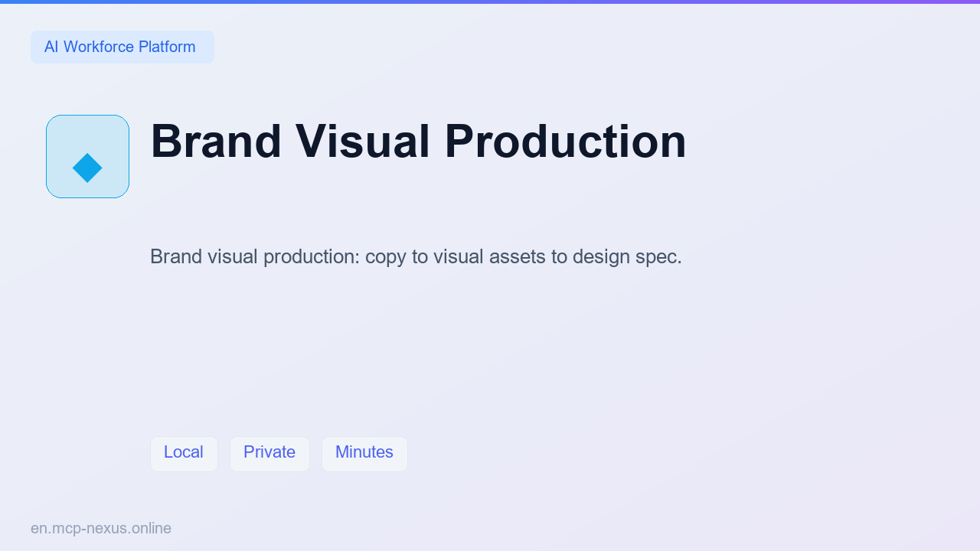Click the blue diamond brand icon

87,156
